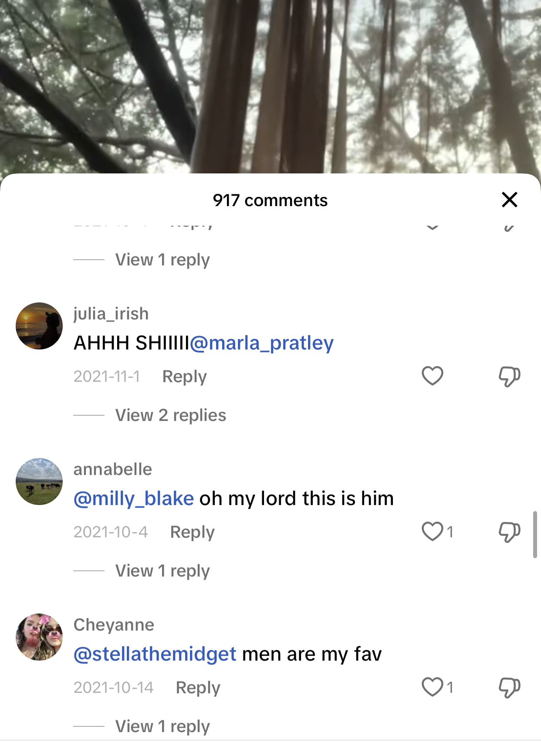Dislike julia_irish's comment
Image resolution: width=541 pixels, height=756 pixels.
click(509, 376)
